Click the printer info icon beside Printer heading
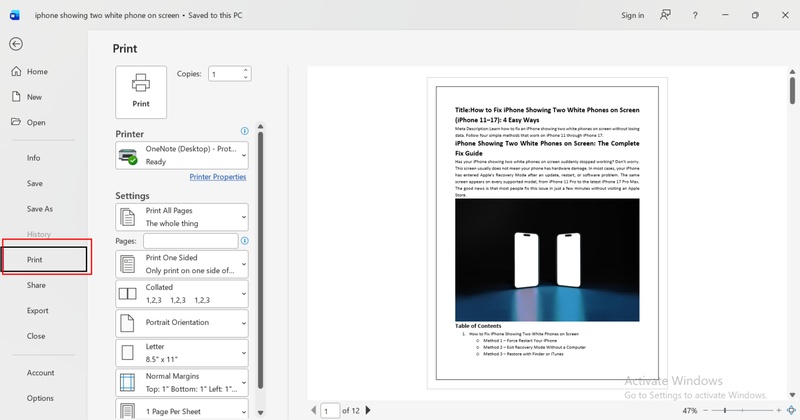 point(244,131)
